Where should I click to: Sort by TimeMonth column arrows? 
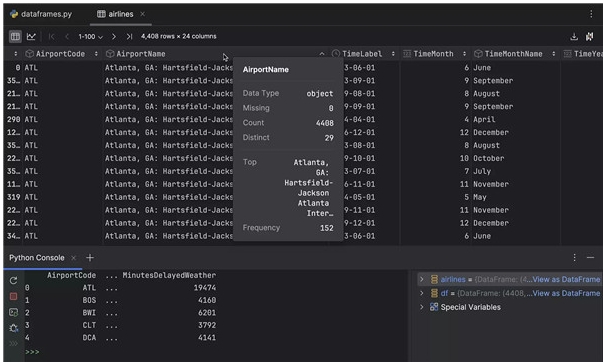tap(465, 54)
